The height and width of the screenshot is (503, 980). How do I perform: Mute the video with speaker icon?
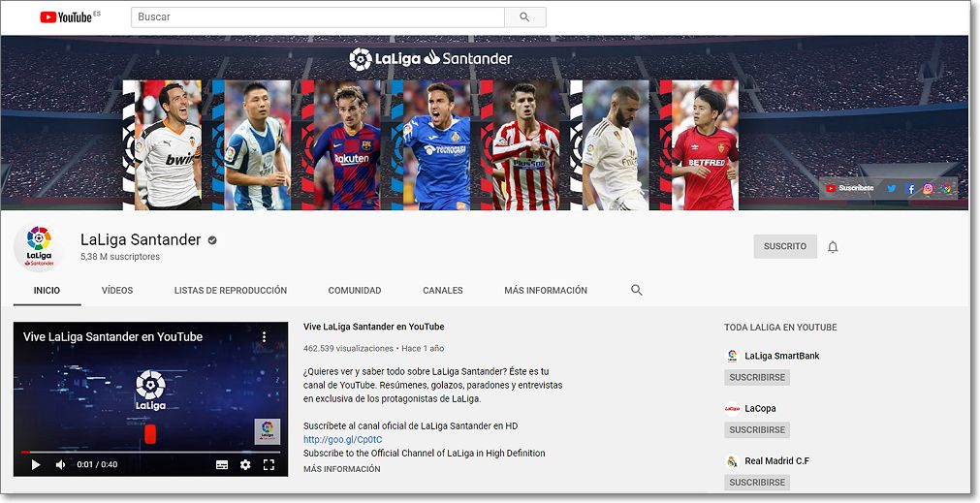[x=61, y=464]
